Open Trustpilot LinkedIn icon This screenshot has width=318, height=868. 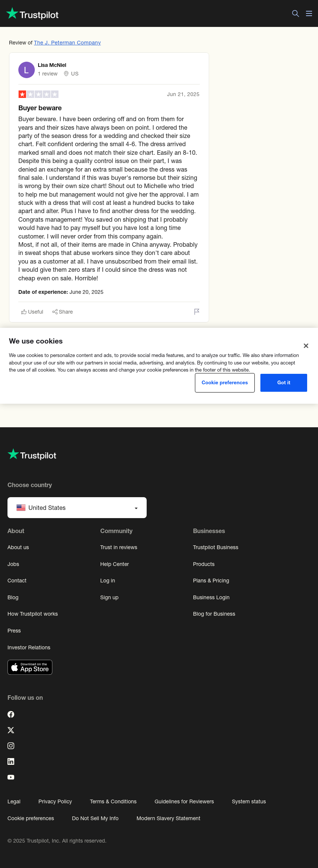(11, 761)
